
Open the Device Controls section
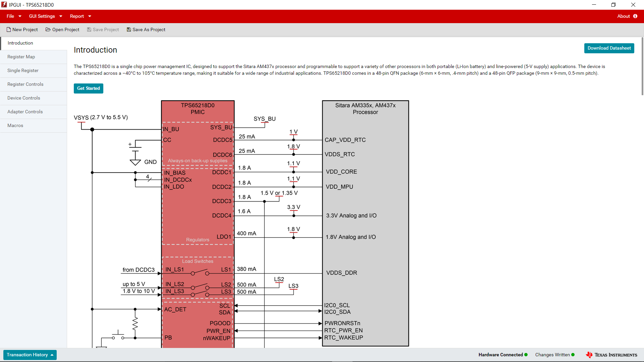pos(23,98)
